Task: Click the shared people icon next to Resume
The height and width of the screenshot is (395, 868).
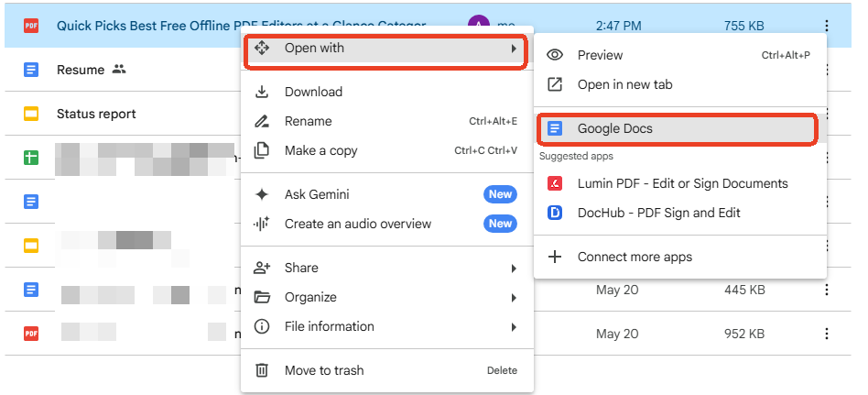Action: [119, 70]
